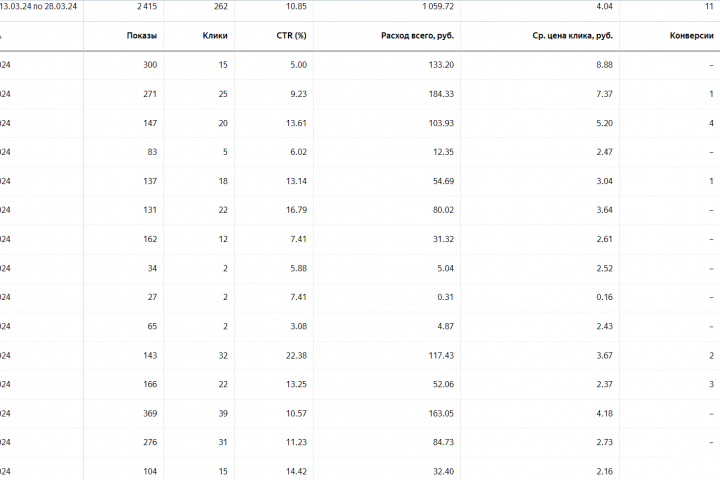
Task: Sort table by CTR (%) header
Action: point(289,36)
